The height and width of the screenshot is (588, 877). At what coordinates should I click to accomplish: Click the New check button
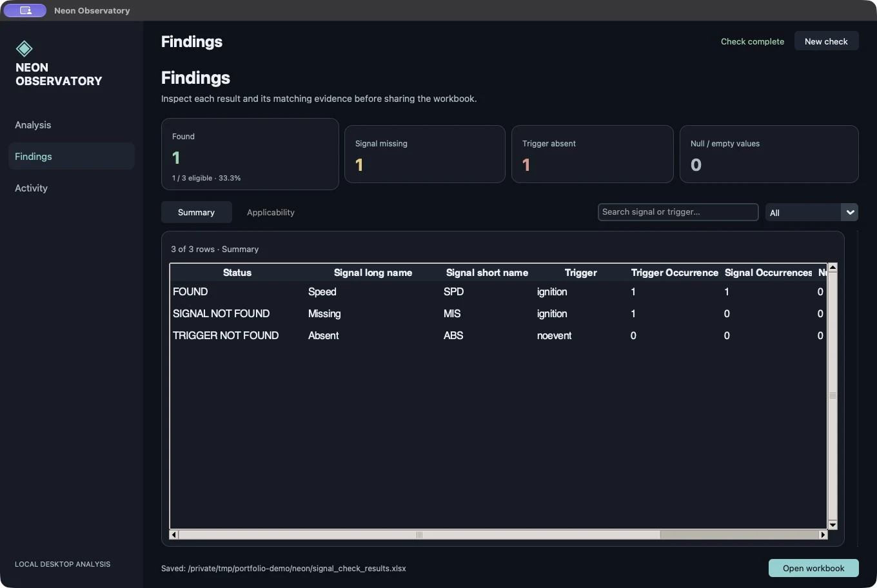(826, 41)
